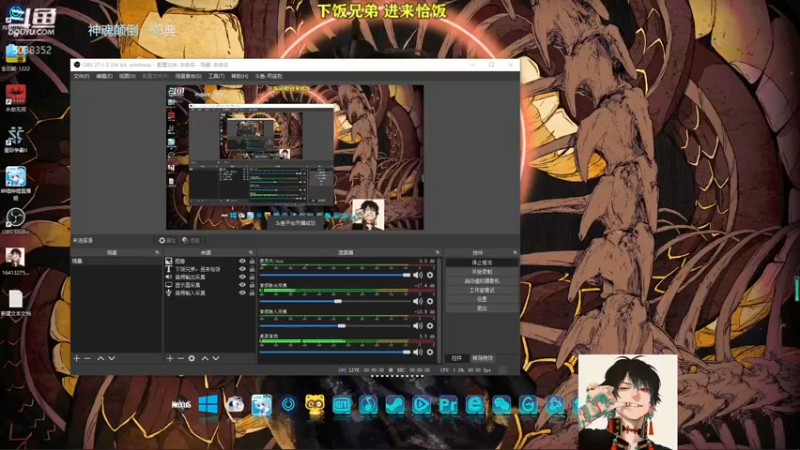Open the 场景集合(S) menu
This screenshot has width=800, height=450.
pos(188,76)
